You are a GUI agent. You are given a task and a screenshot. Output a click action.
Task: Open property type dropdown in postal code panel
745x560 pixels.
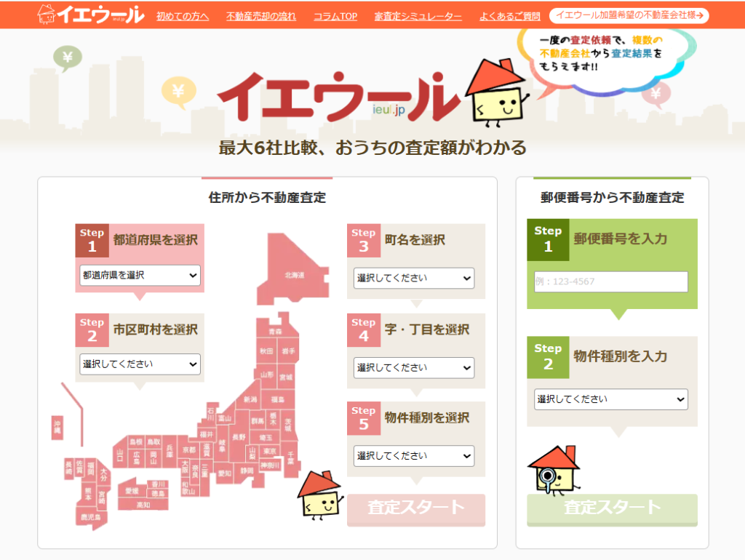click(x=610, y=399)
